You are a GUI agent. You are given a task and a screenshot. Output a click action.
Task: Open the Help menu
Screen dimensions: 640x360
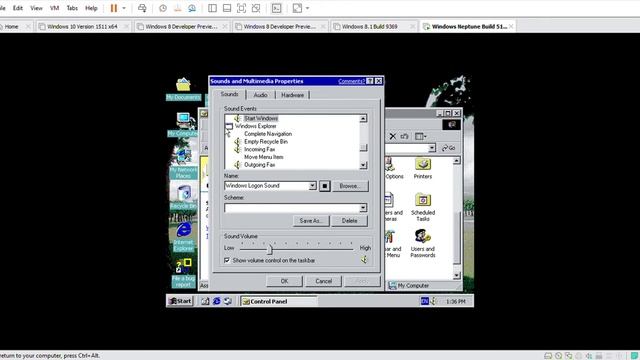[x=91, y=8]
